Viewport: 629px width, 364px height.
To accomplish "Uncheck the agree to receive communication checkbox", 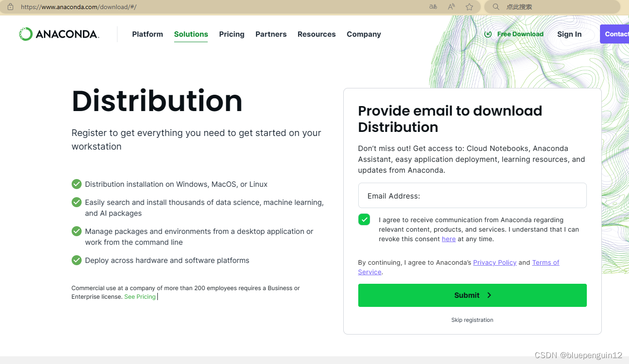I will (364, 219).
